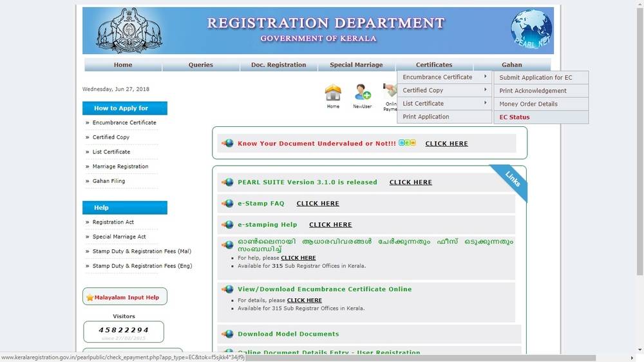Select Print Application menu item
644x362 pixels.
tap(444, 117)
